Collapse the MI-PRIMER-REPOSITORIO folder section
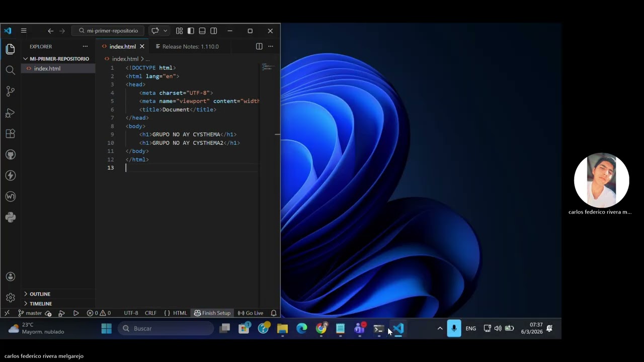 [x=58, y=59]
